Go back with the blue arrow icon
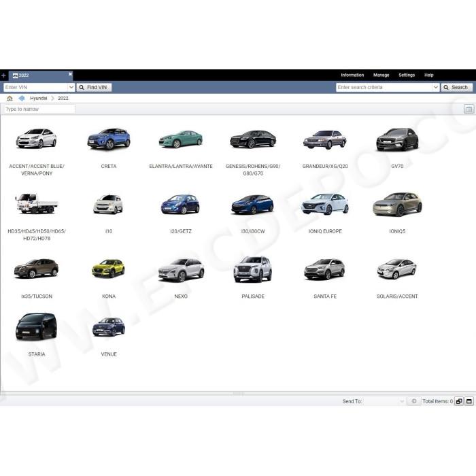Viewport: 476px width, 476px height. pyautogui.click(x=22, y=99)
